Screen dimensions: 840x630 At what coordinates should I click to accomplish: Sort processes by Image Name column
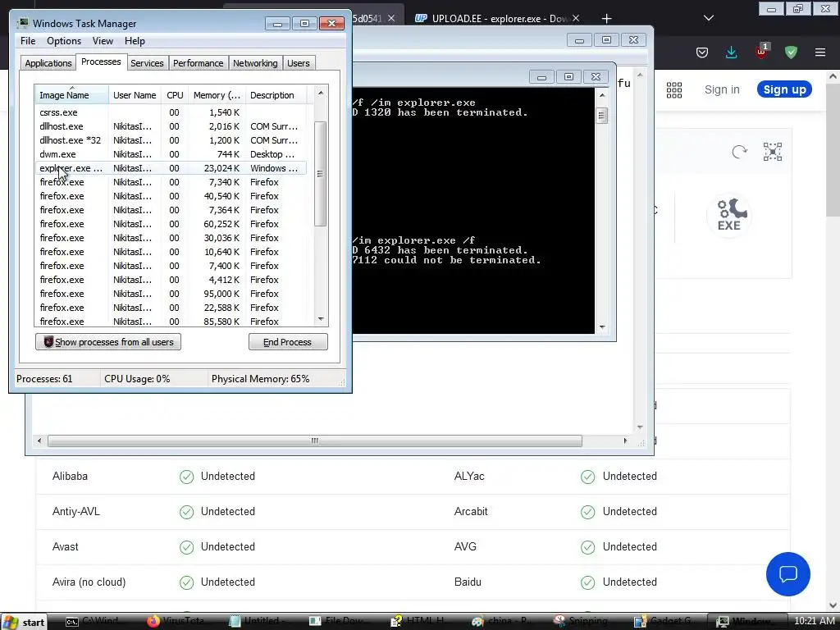pyautogui.click(x=71, y=95)
